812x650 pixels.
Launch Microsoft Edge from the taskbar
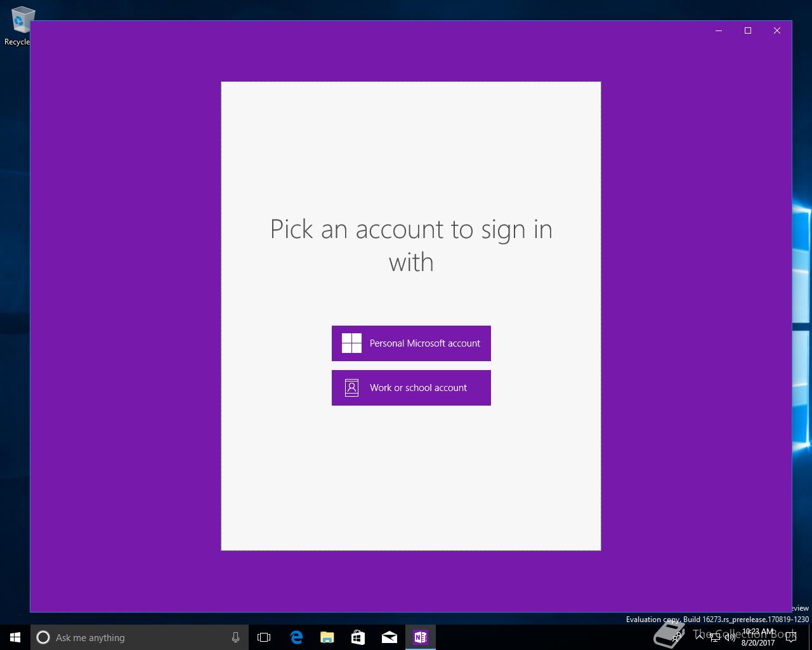(x=296, y=637)
